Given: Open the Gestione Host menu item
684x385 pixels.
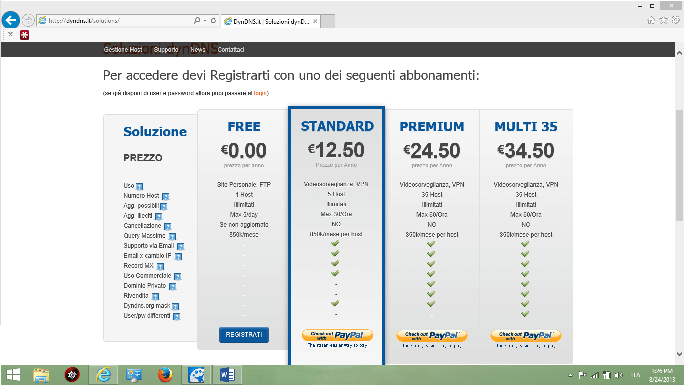Looking at the screenshot, I should [x=123, y=50].
